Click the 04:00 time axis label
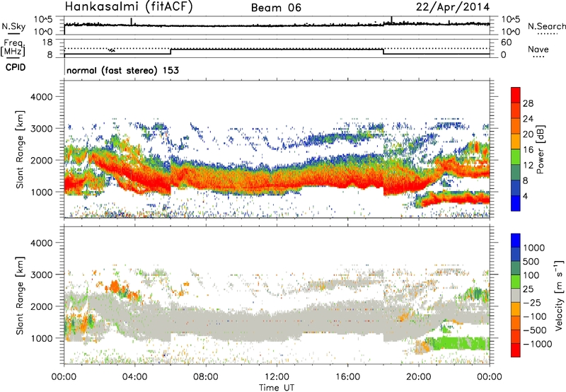Image resolution: width=566 pixels, height=392 pixels. pos(134,377)
